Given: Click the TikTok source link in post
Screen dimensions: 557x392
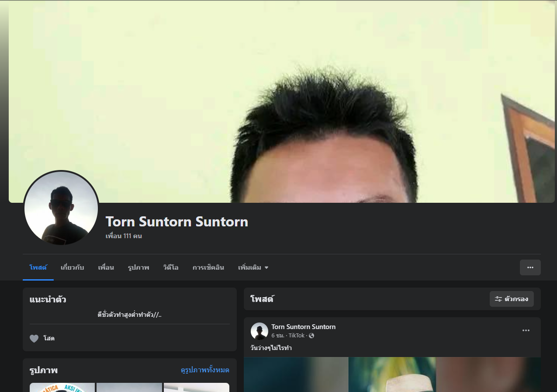Looking at the screenshot, I should (296, 336).
